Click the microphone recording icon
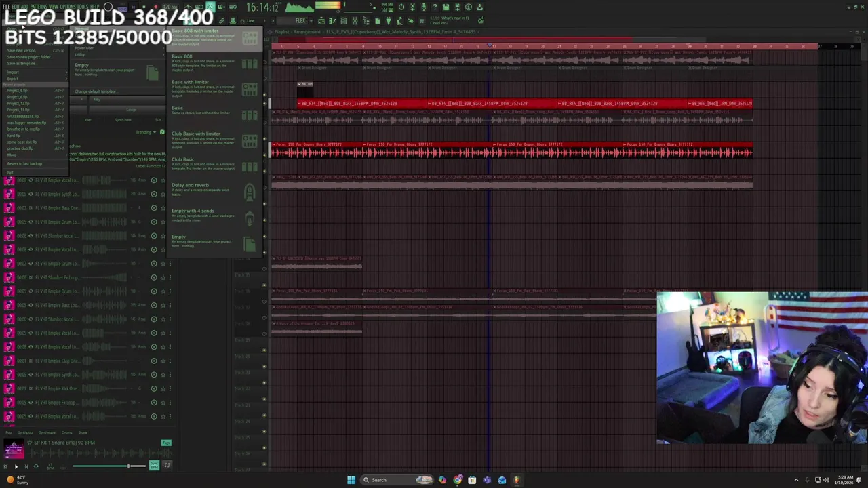This screenshot has width=868, height=488. (424, 7)
